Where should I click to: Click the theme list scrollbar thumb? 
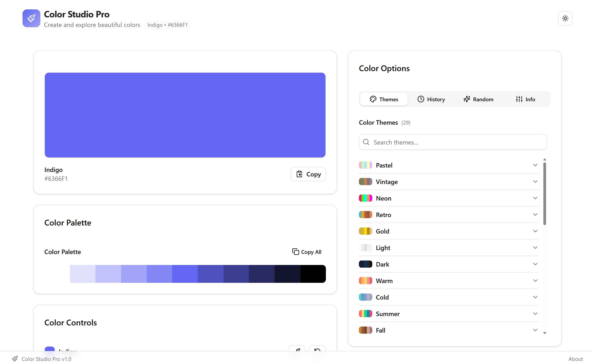point(544,194)
